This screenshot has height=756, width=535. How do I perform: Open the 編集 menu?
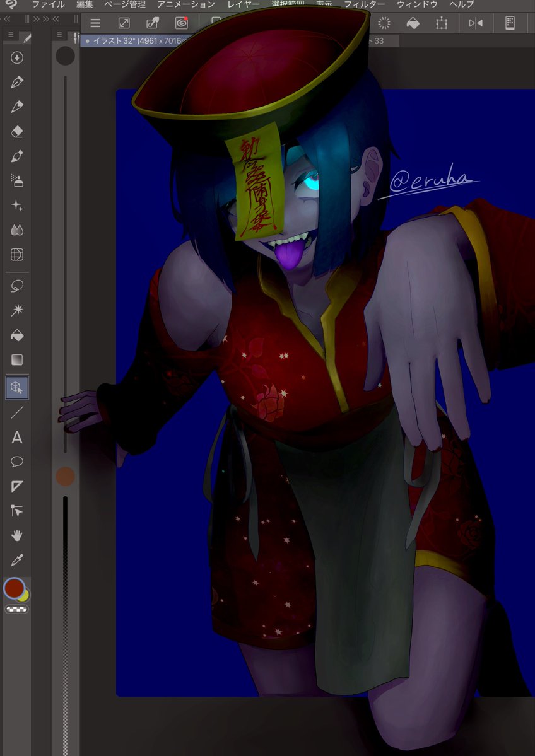[85, 4]
